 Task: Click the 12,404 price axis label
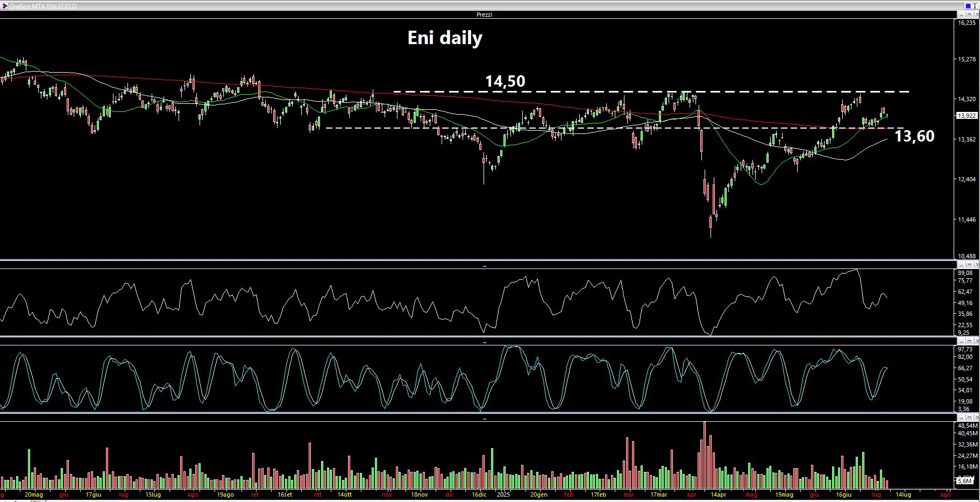tap(967, 179)
